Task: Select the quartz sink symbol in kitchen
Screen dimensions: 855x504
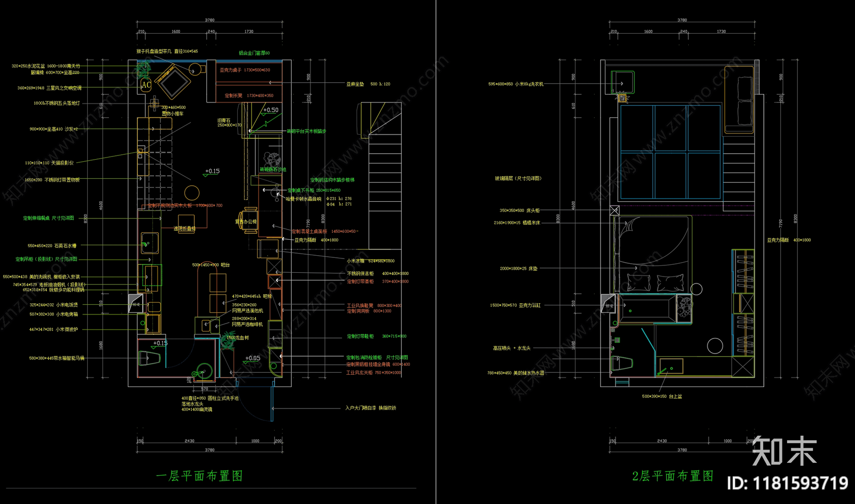Action: (150, 243)
